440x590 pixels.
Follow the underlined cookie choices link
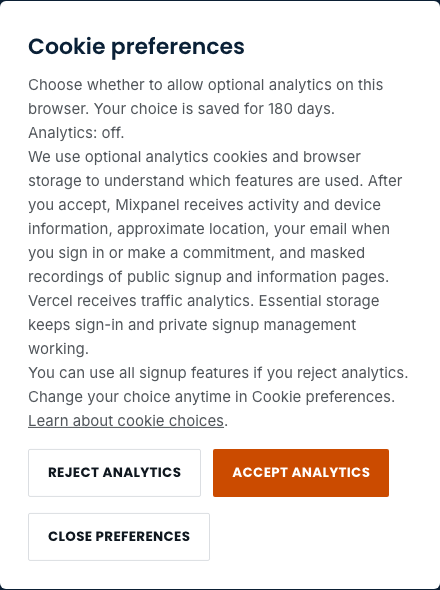click(126, 421)
